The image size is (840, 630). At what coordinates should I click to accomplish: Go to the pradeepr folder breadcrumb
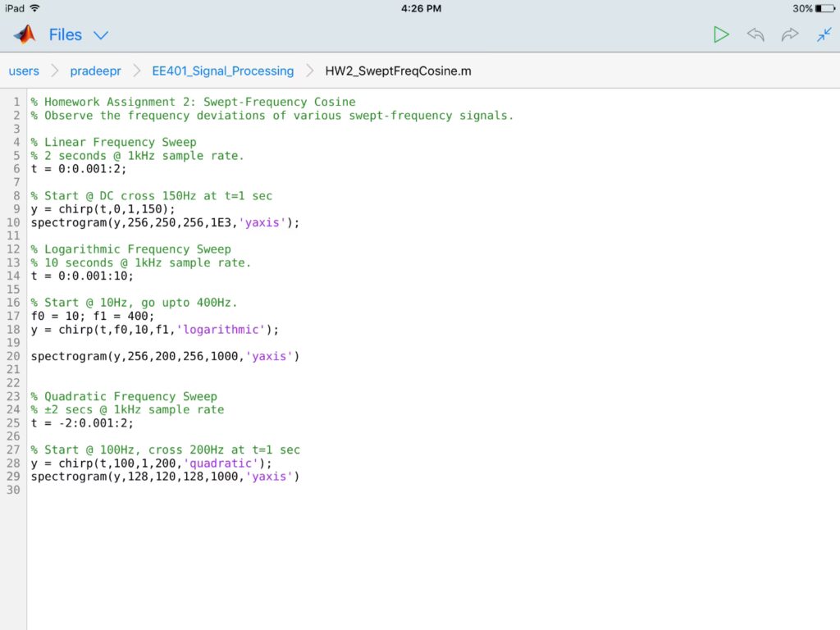[x=95, y=71]
